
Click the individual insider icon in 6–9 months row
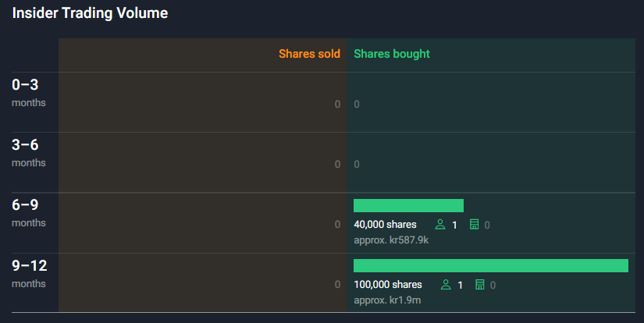click(440, 224)
